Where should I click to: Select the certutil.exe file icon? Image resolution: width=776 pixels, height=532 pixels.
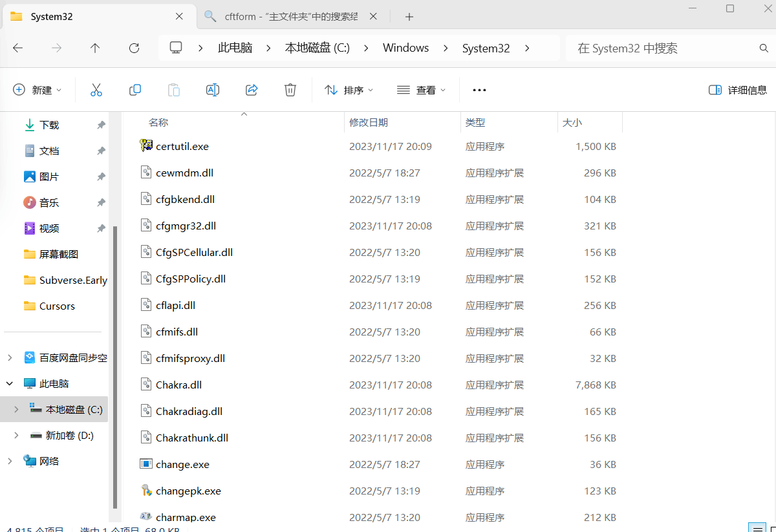click(146, 145)
